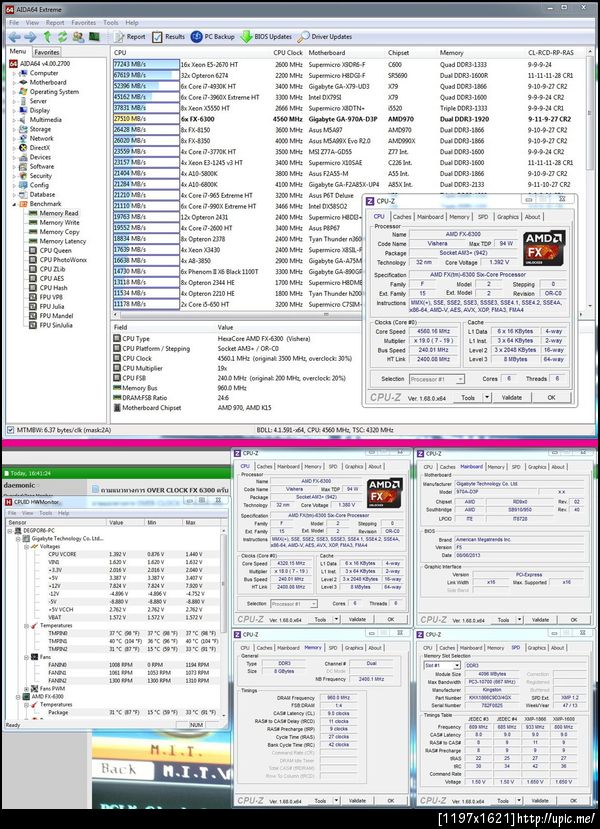The width and height of the screenshot is (600, 829).
Task: Click the CPU Clock column header
Action: tap(288, 53)
